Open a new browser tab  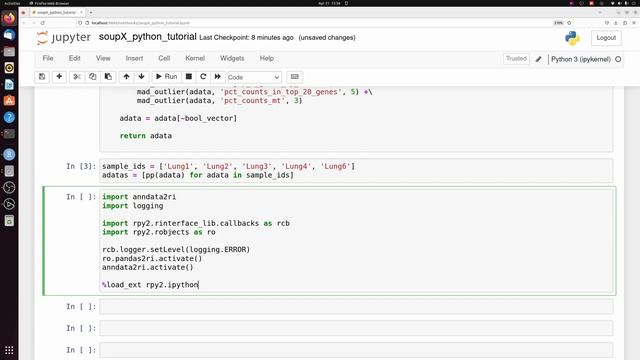[x=91, y=12]
